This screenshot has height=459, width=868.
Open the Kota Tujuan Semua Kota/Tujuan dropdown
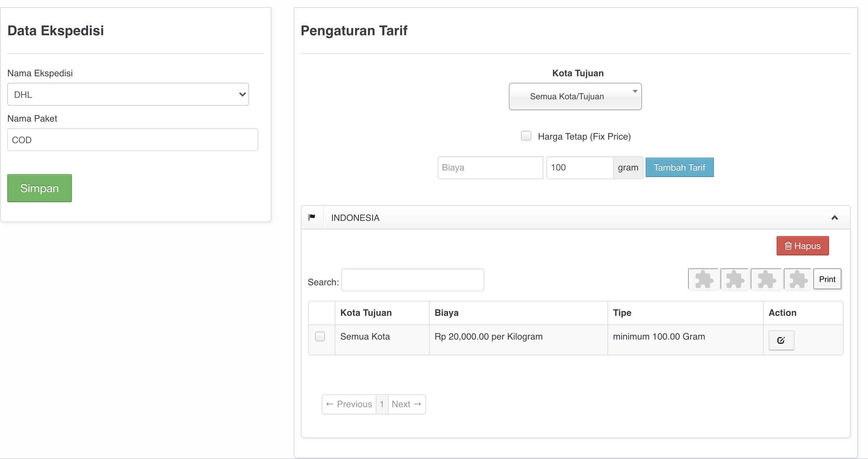click(575, 96)
